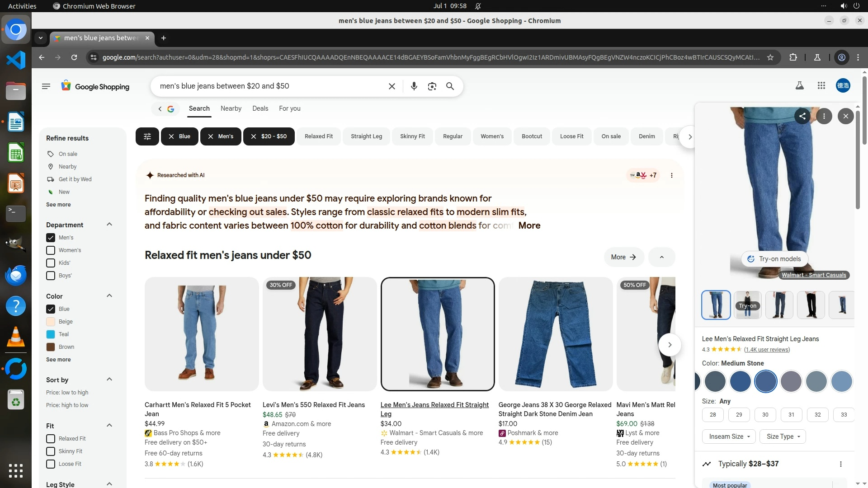The width and height of the screenshot is (868, 488).
Task: Open the all filters icon chip
Action: pyautogui.click(x=147, y=136)
